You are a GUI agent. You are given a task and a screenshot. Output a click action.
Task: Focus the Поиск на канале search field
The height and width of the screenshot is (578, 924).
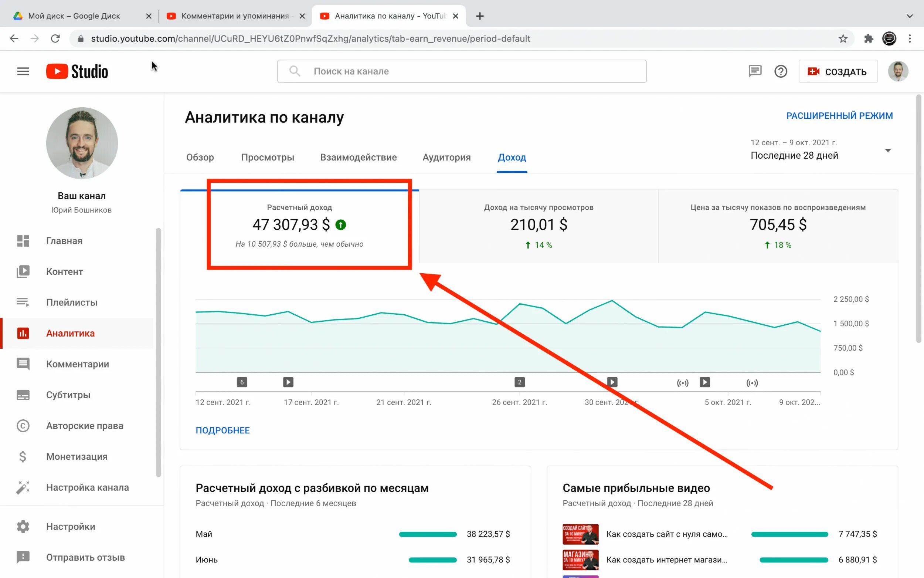click(462, 71)
